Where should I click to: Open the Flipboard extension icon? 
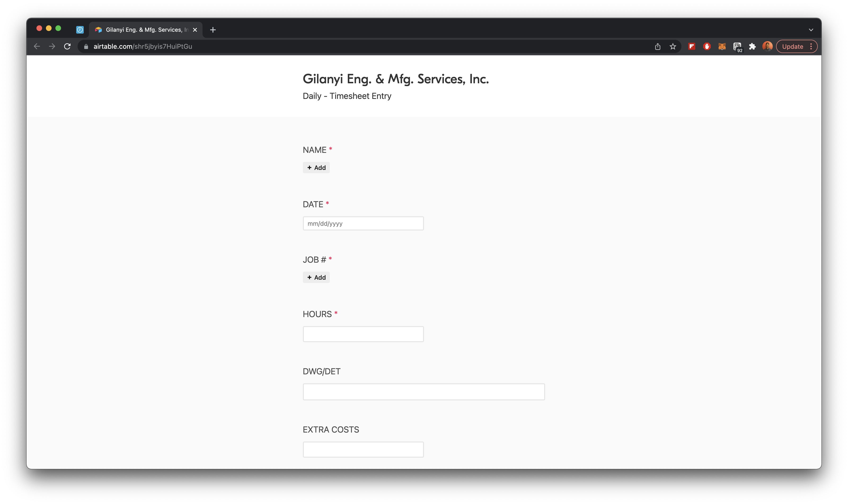[x=691, y=47]
